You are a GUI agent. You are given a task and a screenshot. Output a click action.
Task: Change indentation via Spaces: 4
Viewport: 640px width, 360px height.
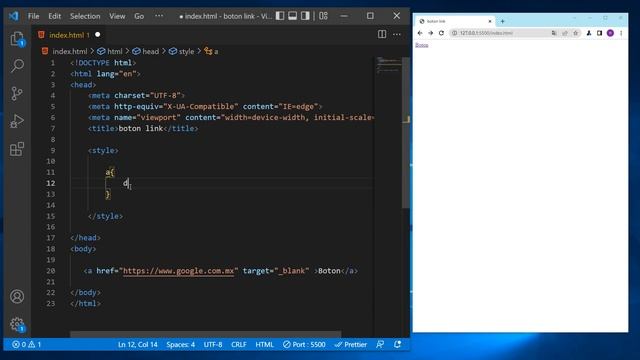pyautogui.click(x=180, y=344)
